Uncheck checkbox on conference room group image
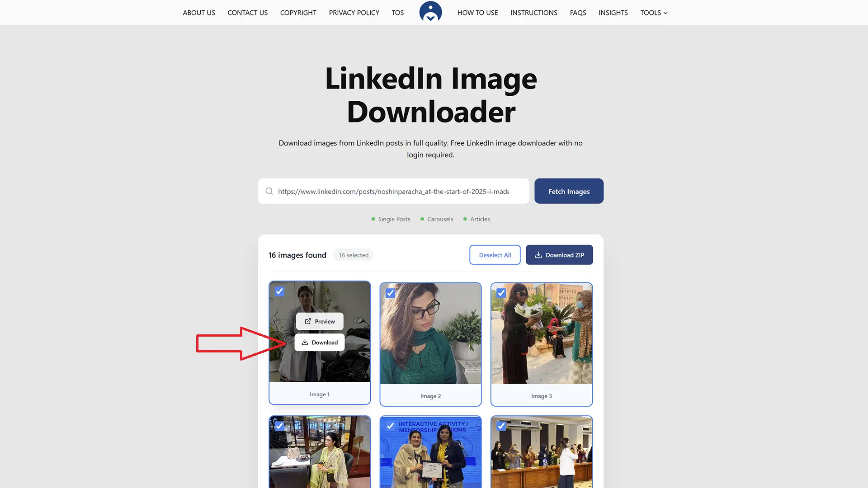 pyautogui.click(x=501, y=426)
